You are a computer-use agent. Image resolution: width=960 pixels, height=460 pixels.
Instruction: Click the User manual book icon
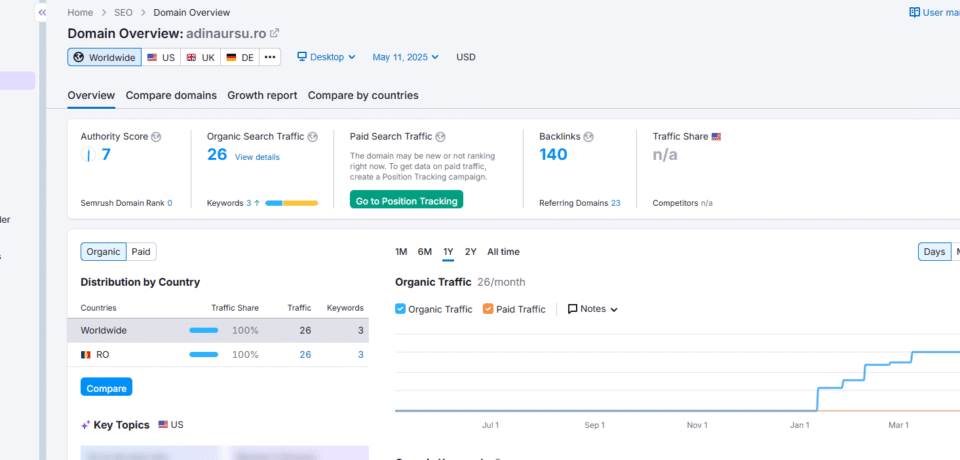point(914,12)
